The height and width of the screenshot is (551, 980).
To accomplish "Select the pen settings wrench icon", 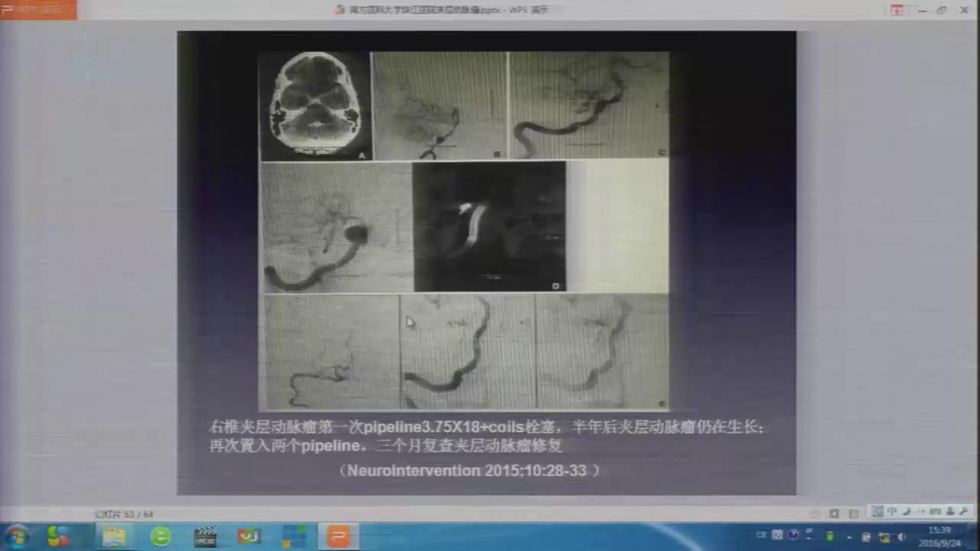I will point(963,514).
